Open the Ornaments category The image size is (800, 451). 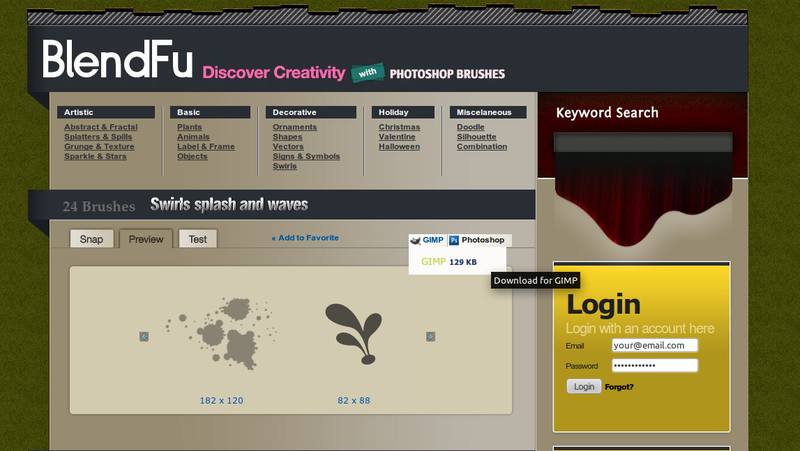(x=294, y=127)
